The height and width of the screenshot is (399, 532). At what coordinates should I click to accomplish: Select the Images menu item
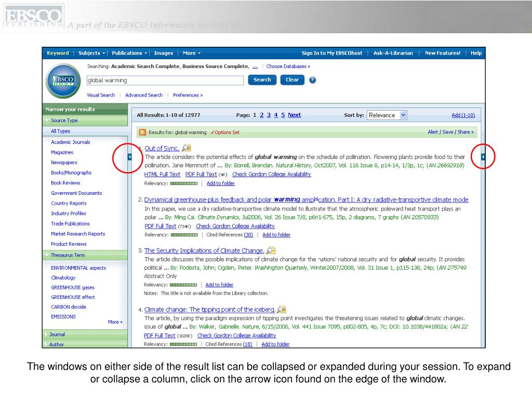[x=164, y=53]
